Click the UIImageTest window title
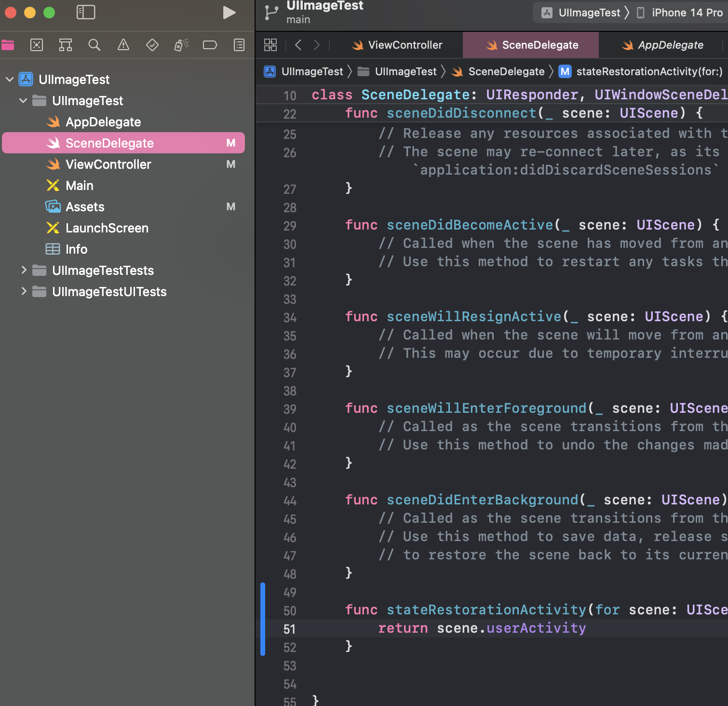Screen dimensions: 728x706 tap(325, 5)
